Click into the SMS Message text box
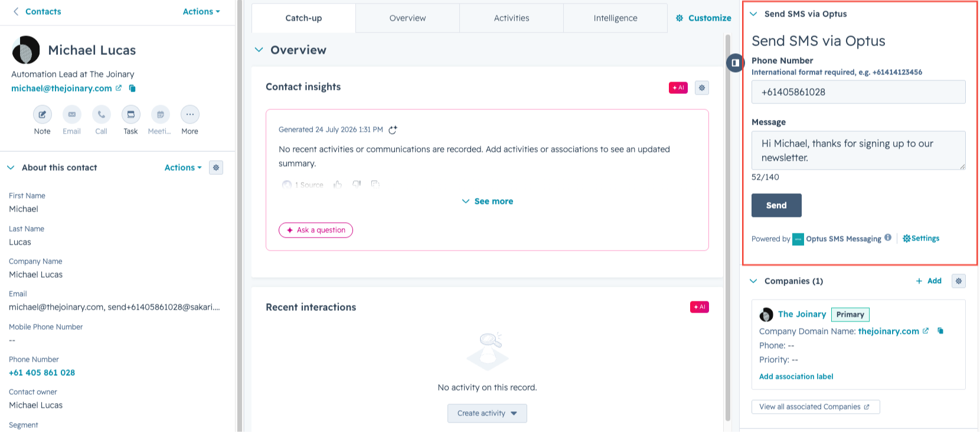 (x=858, y=151)
